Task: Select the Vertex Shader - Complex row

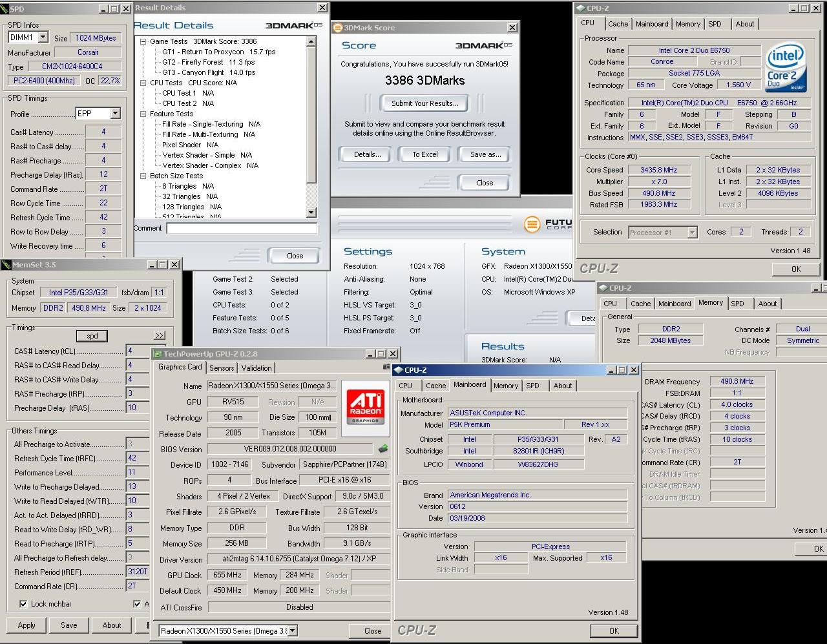Action: [210, 165]
